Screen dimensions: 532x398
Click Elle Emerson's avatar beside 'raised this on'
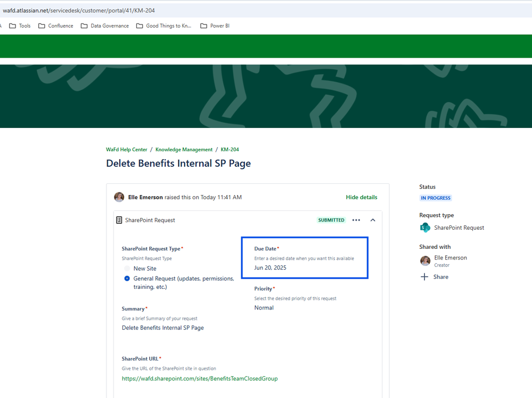(119, 197)
